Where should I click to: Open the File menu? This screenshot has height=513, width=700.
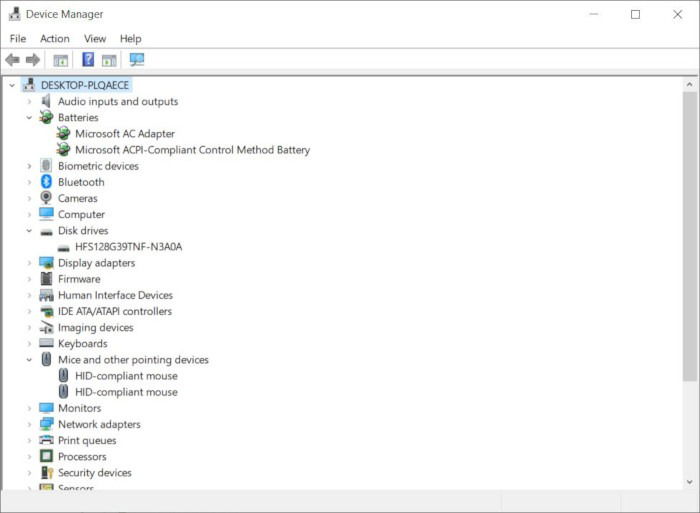pyautogui.click(x=18, y=39)
